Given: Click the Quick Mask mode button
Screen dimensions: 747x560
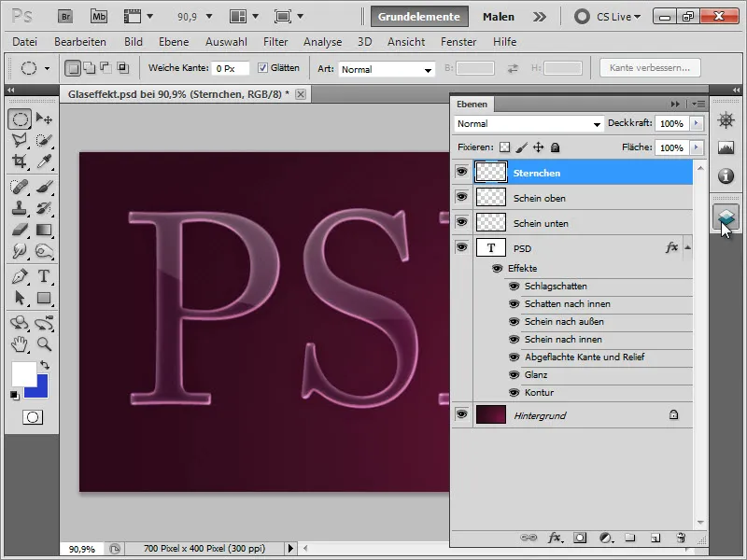Looking at the screenshot, I should pos(33,417).
